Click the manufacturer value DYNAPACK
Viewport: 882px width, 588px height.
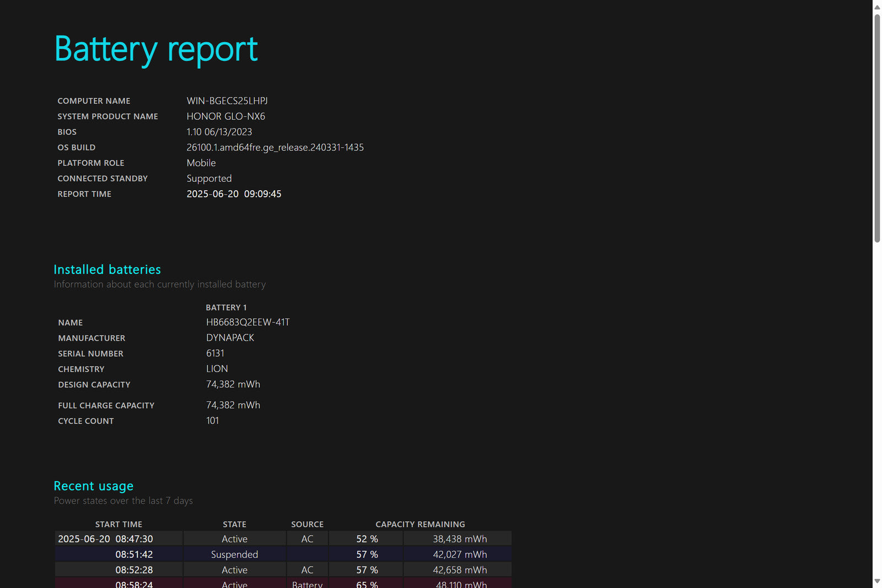[x=230, y=338]
